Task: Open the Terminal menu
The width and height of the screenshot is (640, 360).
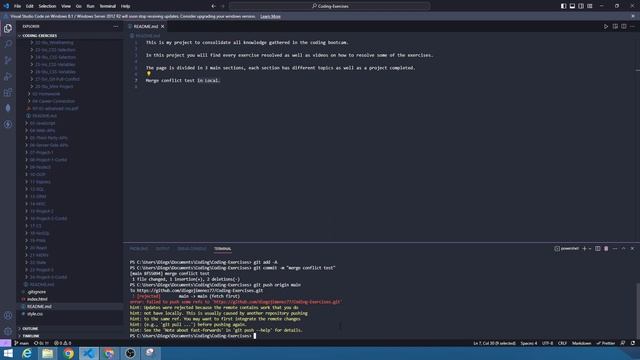Action: 108,6
